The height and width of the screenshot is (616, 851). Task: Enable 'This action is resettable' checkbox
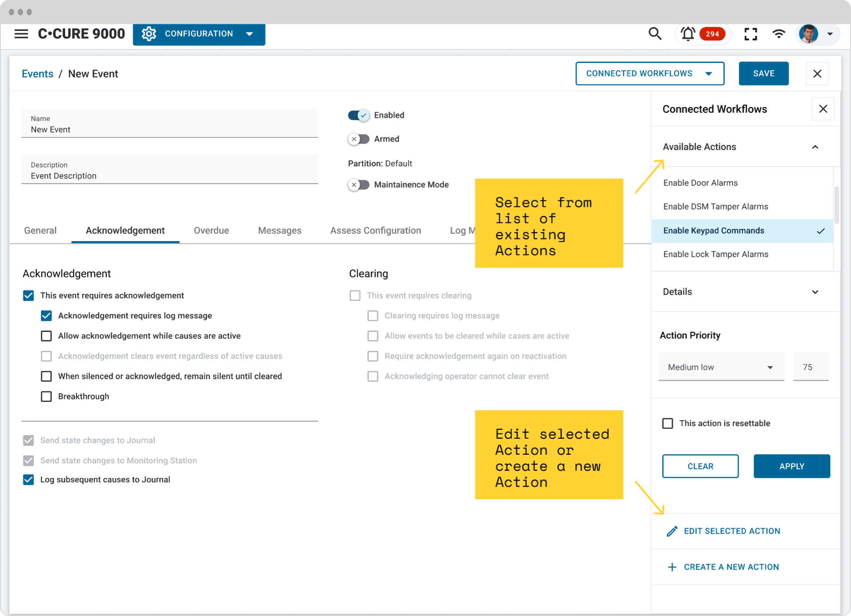click(668, 423)
